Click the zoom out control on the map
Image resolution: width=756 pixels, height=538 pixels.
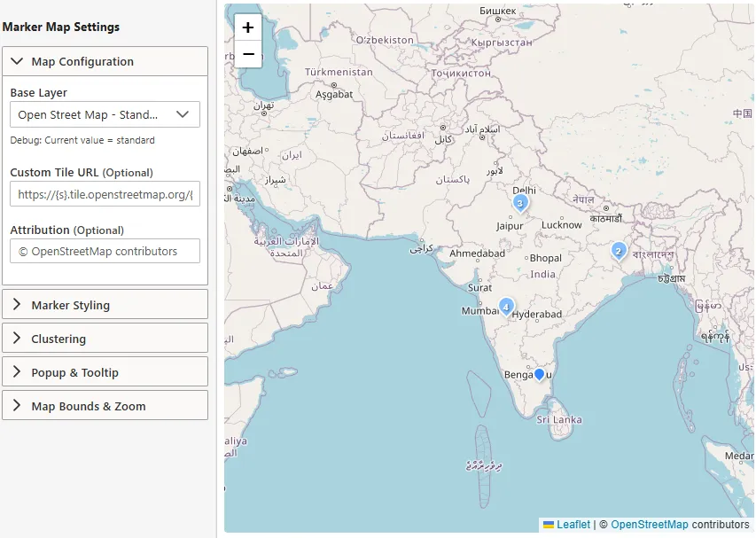(x=247, y=55)
